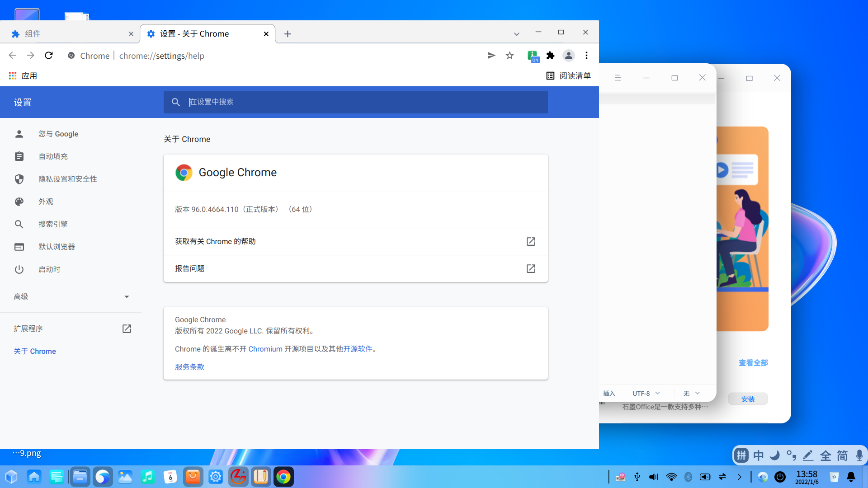The height and width of the screenshot is (488, 868).
Task: Click the bookmark star icon
Action: 509,56
